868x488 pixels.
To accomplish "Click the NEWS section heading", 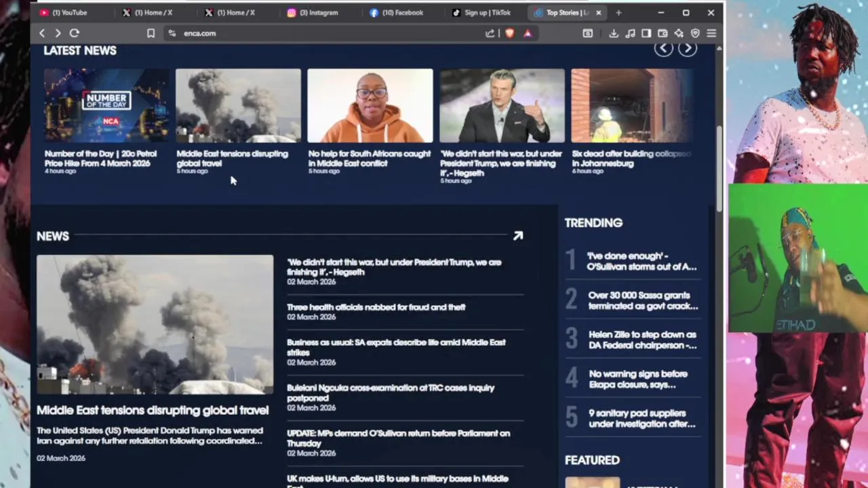I will pyautogui.click(x=53, y=236).
